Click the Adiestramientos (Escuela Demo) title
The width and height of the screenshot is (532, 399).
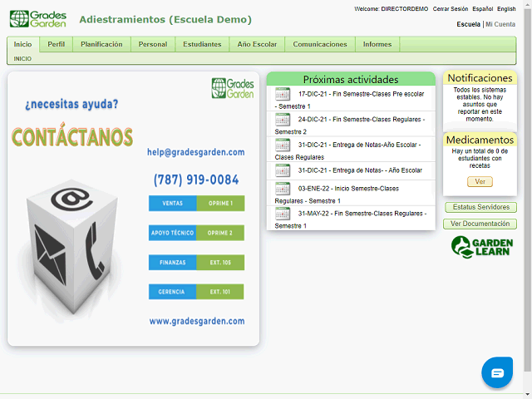coord(165,19)
